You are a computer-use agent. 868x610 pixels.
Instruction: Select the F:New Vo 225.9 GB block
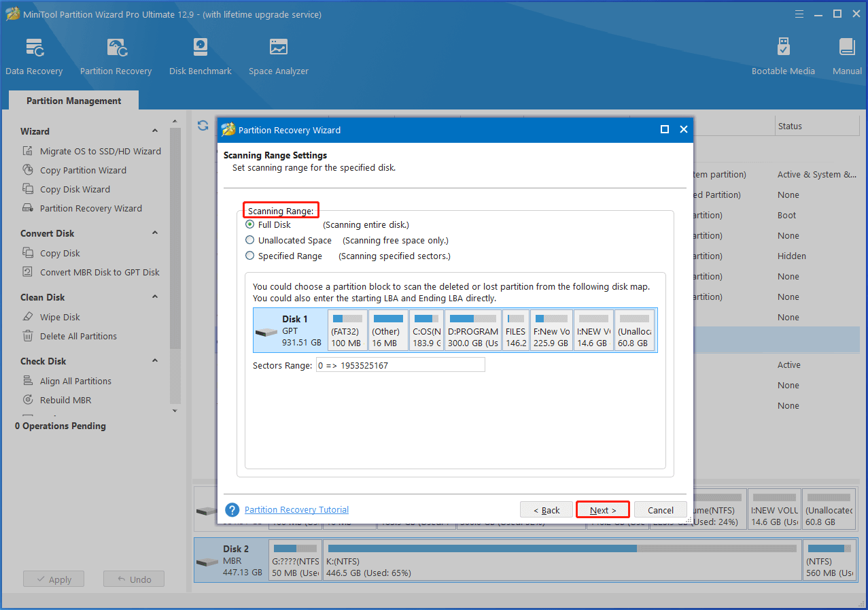[551, 331]
